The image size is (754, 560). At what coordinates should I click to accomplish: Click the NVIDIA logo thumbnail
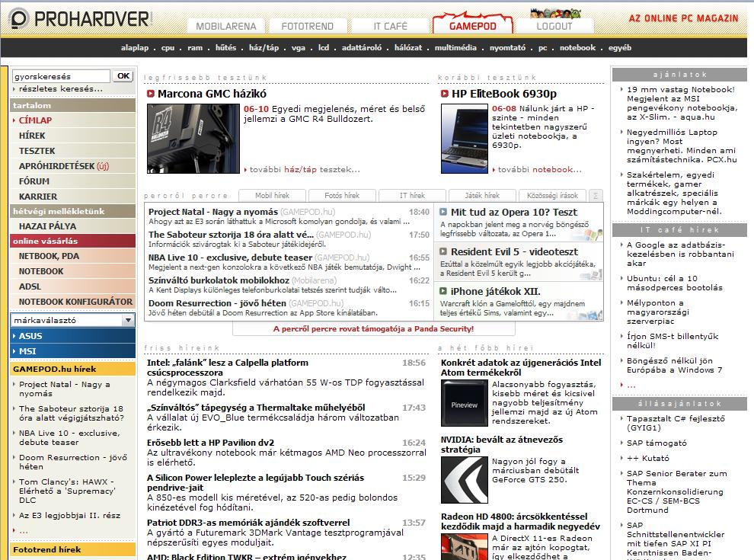[465, 480]
